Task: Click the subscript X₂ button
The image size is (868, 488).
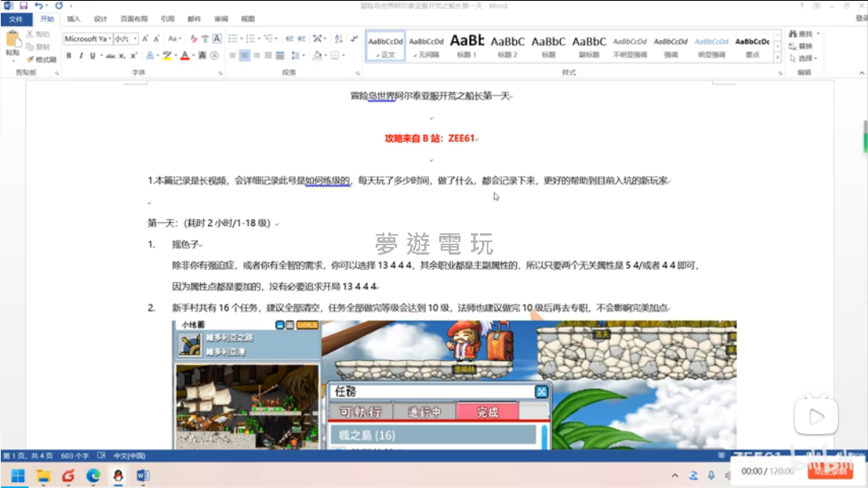Action: [122, 56]
